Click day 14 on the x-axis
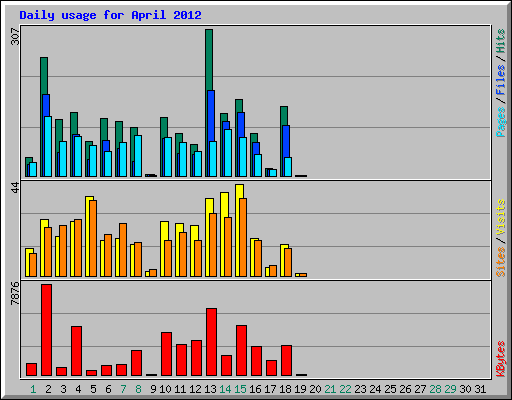This screenshot has height=400, width=512. (x=225, y=389)
